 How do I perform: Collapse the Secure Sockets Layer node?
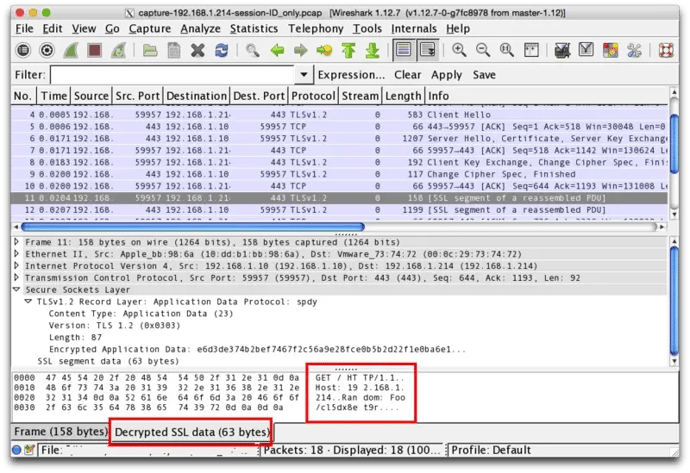[16, 289]
